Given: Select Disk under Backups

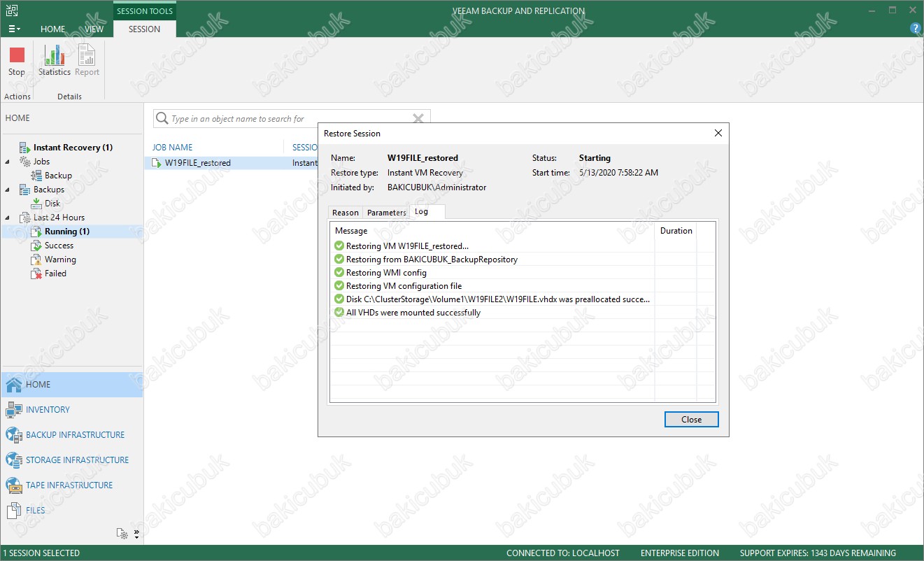Looking at the screenshot, I should click(x=52, y=204).
